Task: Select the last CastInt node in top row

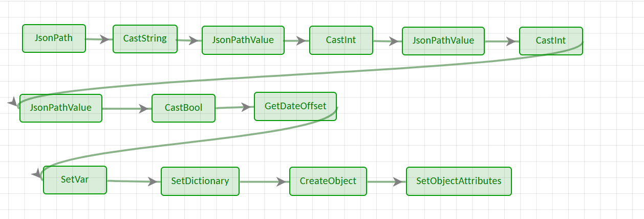Action: [x=550, y=41]
